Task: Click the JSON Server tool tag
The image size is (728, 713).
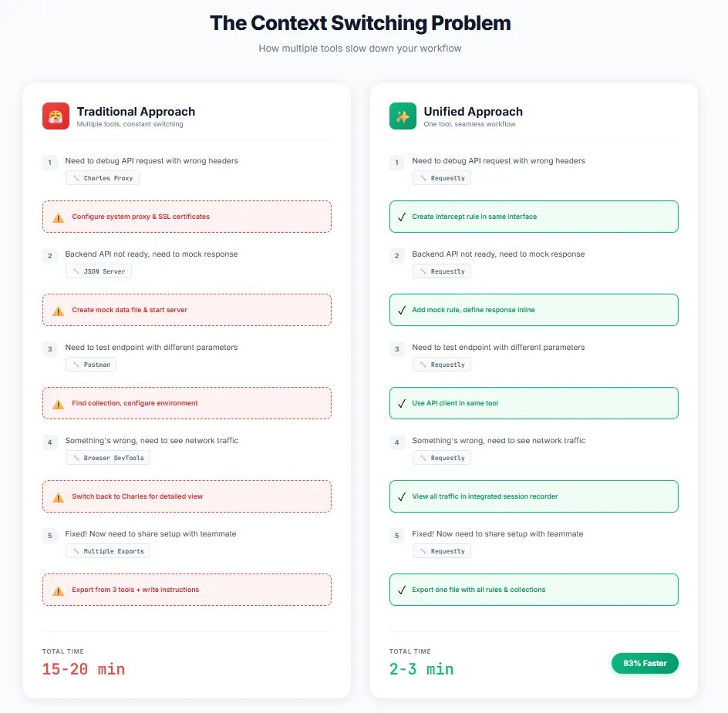Action: tap(99, 271)
